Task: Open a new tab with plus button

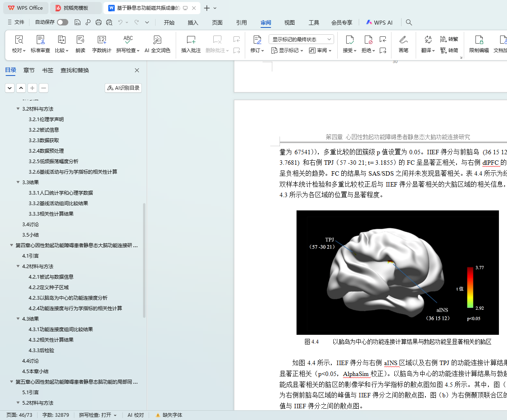Action: pos(207,8)
